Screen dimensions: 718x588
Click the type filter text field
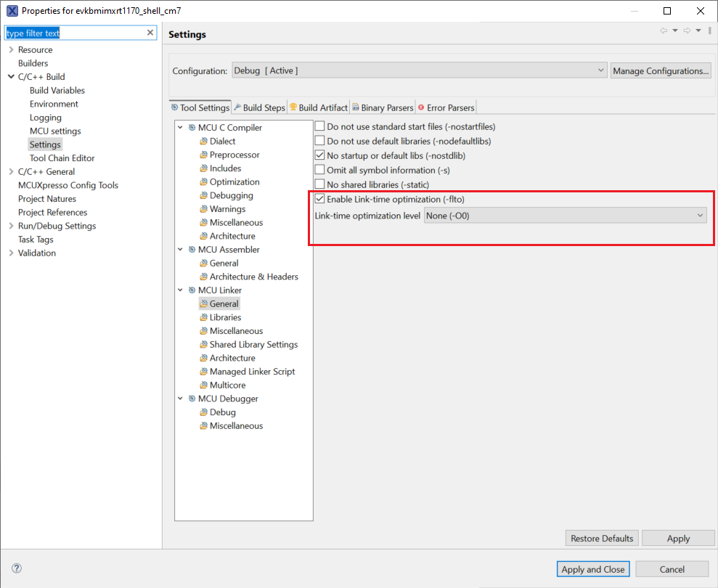pos(73,33)
